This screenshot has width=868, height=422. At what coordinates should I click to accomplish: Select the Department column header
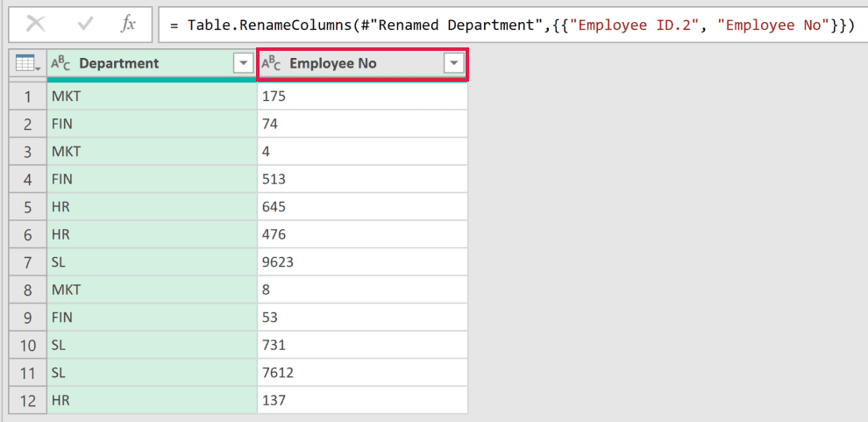pos(153,64)
